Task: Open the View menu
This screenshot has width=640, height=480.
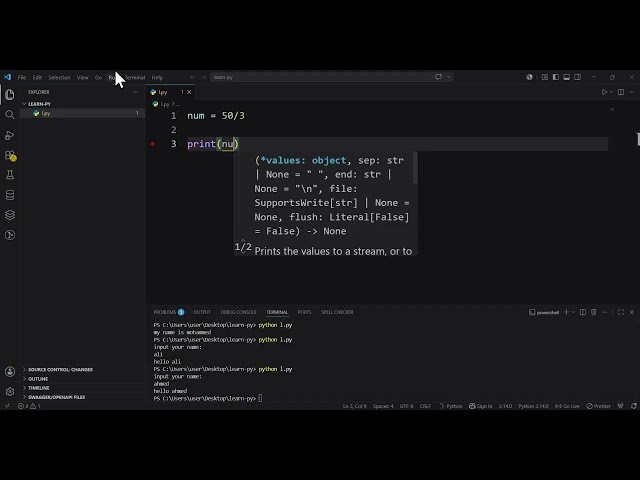Action: (82, 78)
